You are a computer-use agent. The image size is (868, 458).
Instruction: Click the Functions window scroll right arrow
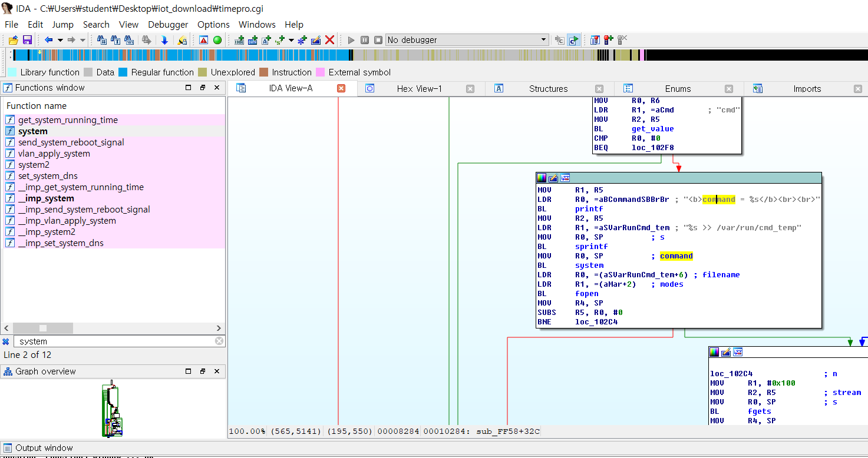[219, 328]
